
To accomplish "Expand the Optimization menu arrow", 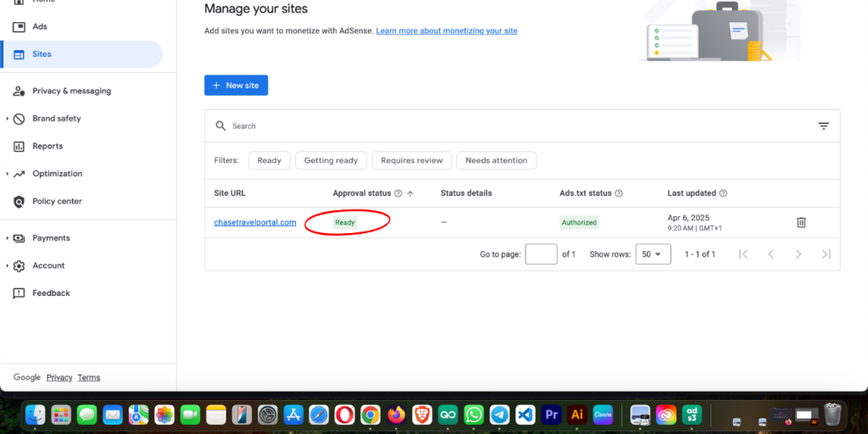I will click(x=7, y=174).
